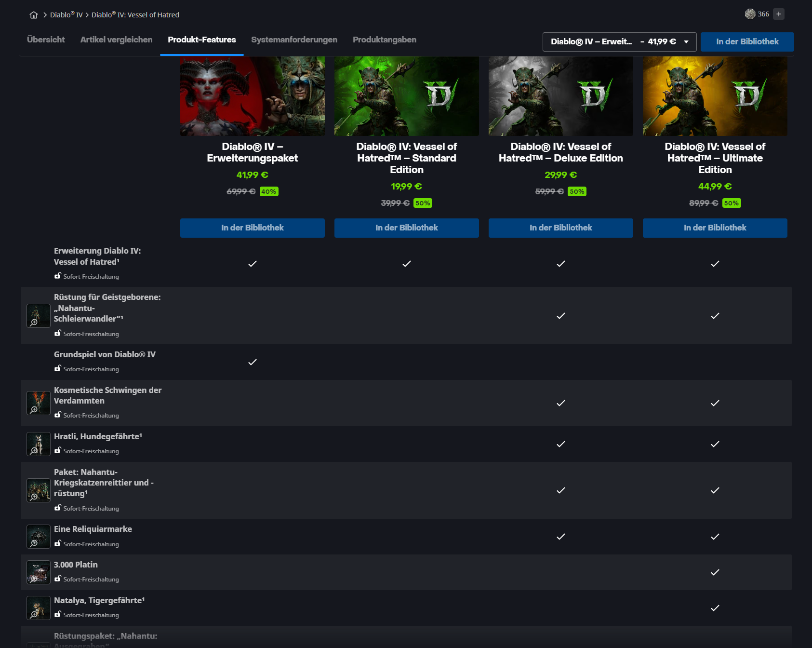The width and height of the screenshot is (812, 648).
Task: Zoom the Natalya Tigergefährte preview icon
Action: (39, 608)
